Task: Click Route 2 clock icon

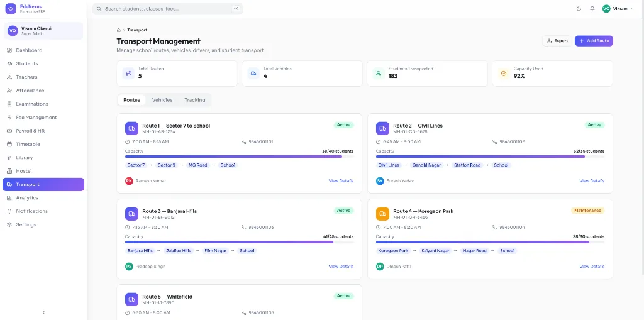Action: click(x=378, y=141)
